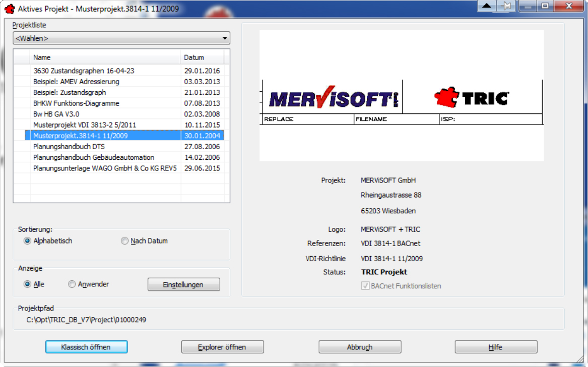Click the TRIC logo in preview
Viewport: 588px width, 367px height.
[472, 97]
